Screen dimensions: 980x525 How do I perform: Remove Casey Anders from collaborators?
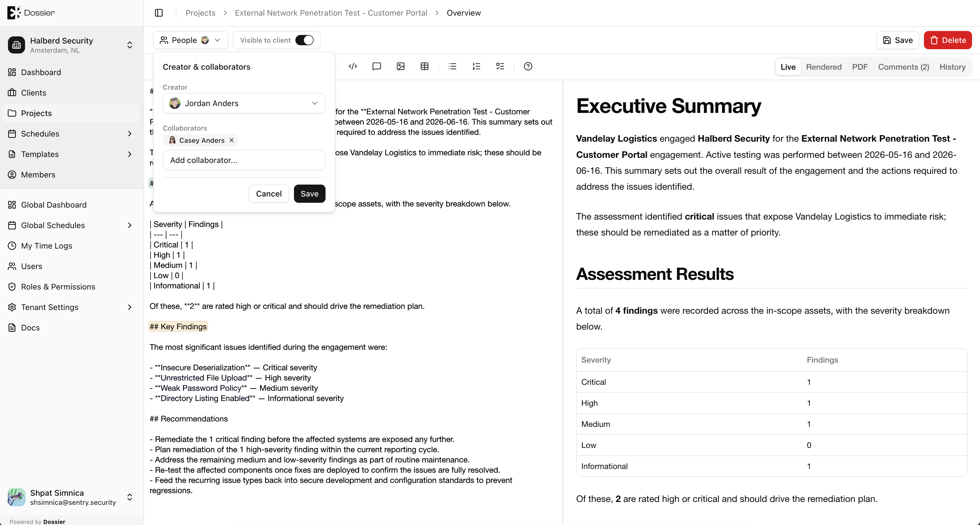pos(232,140)
